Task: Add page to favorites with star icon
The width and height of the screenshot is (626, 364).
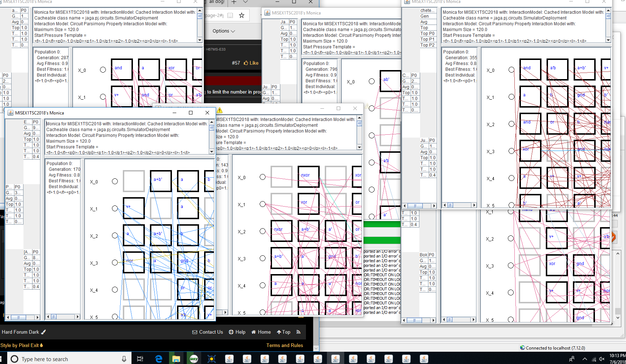Action: coord(242,15)
